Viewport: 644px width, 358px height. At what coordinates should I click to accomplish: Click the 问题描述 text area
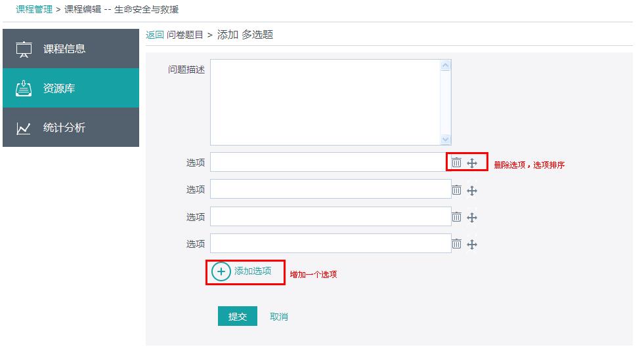point(325,102)
